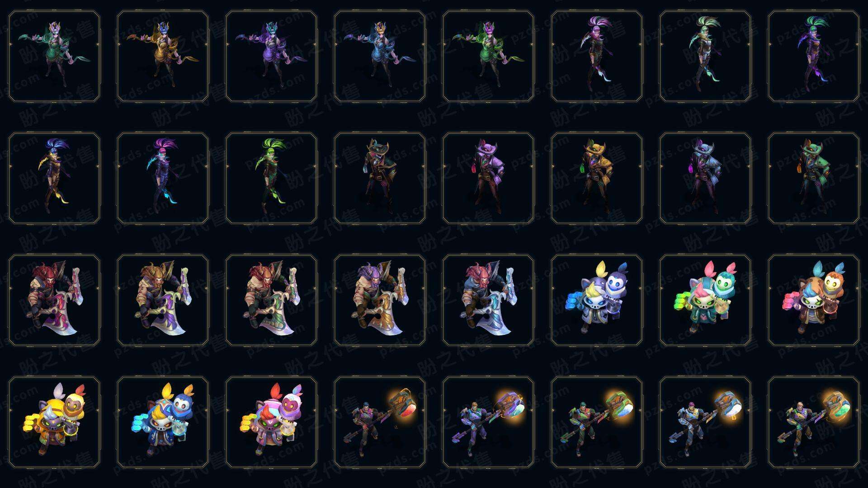The height and width of the screenshot is (488, 868).
Task: Select white and blue plush mascot duo
Action: [597, 300]
